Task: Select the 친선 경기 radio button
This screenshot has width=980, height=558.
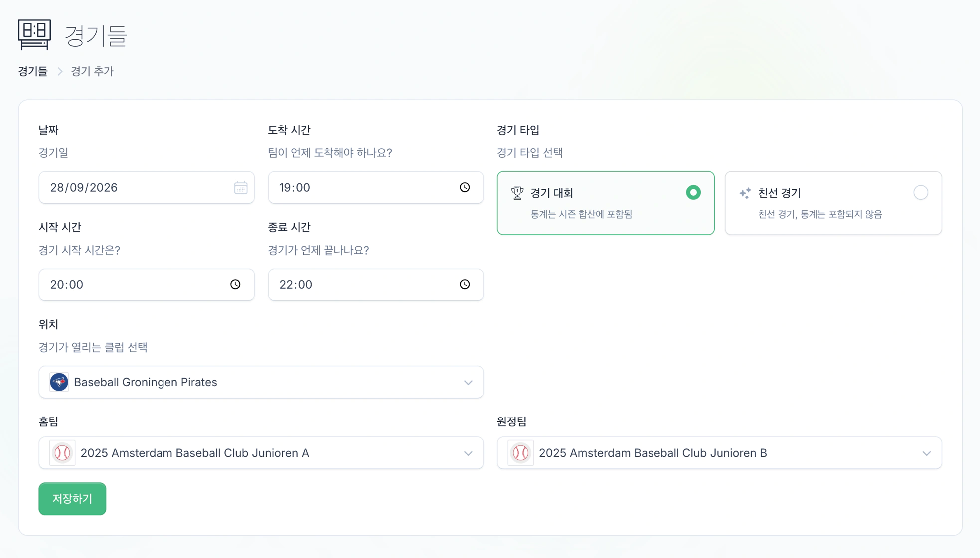Action: click(921, 192)
